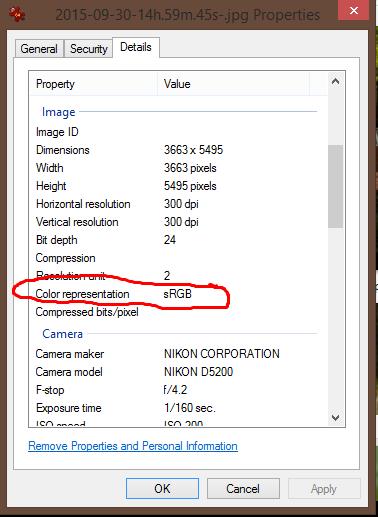Image resolution: width=378 pixels, height=517 pixels.
Task: Click Remove Properties and Personal Information link
Action: click(x=133, y=446)
